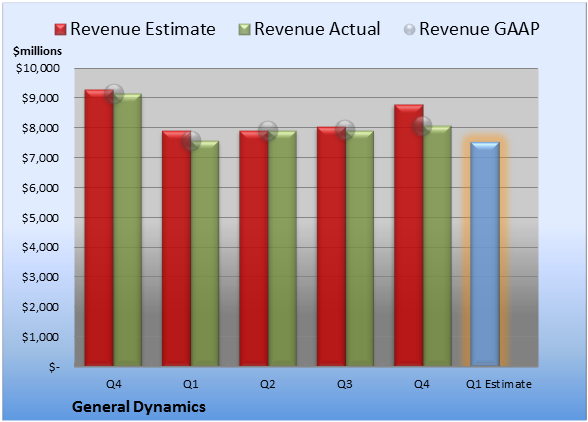Click the '$7,000' y-axis label
Image resolution: width=588 pixels, height=422 pixels.
point(40,158)
